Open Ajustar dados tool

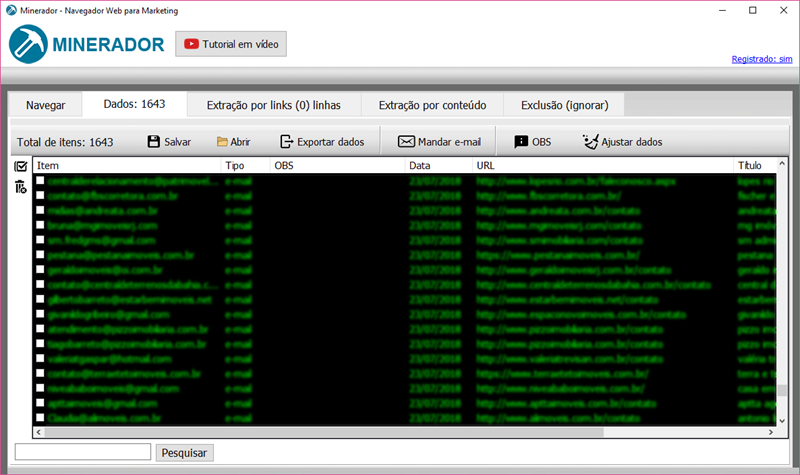[x=622, y=142]
